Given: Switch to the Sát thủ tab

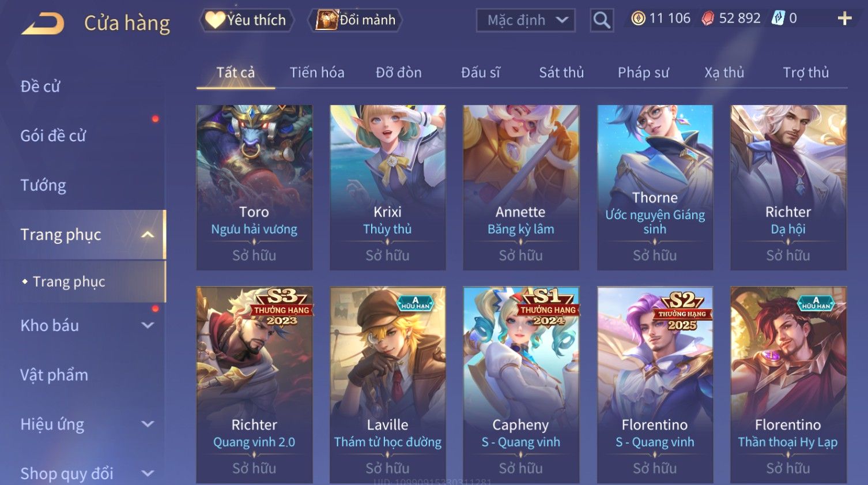Looking at the screenshot, I should click(561, 73).
